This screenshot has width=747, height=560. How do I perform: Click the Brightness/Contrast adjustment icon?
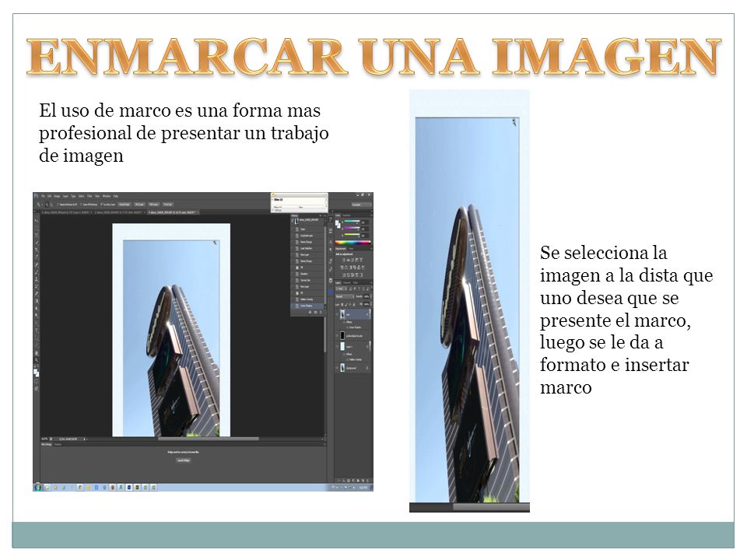(344, 260)
